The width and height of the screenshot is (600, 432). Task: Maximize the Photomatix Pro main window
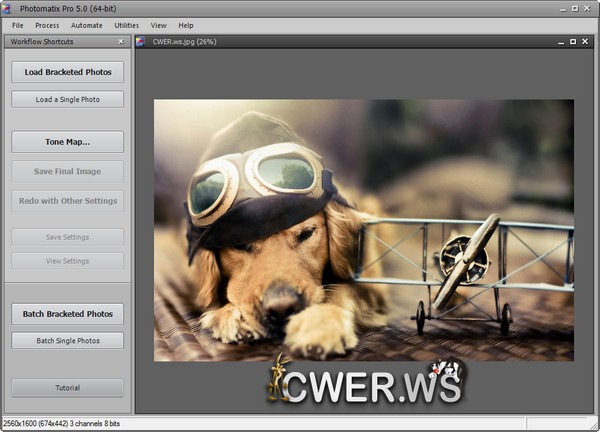[573, 8]
